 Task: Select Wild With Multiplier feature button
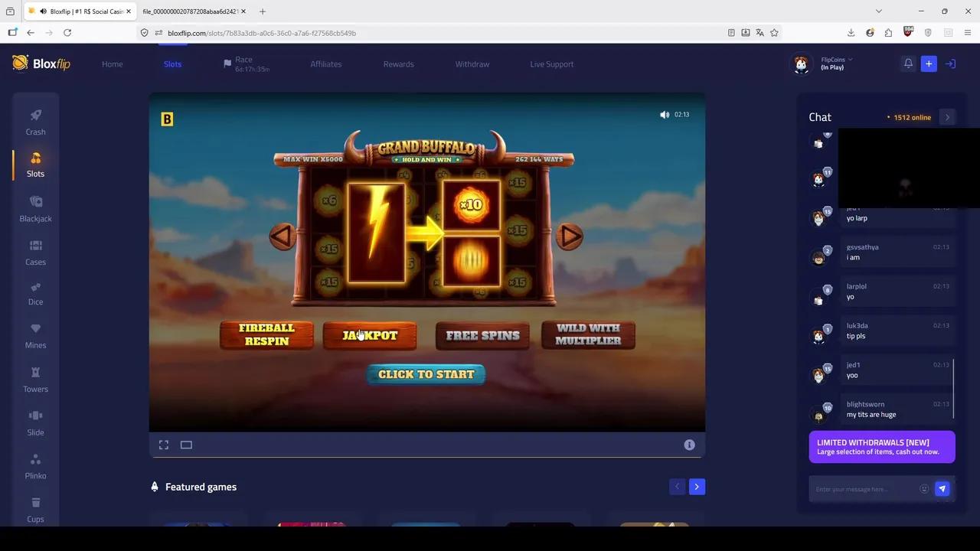pyautogui.click(x=588, y=335)
